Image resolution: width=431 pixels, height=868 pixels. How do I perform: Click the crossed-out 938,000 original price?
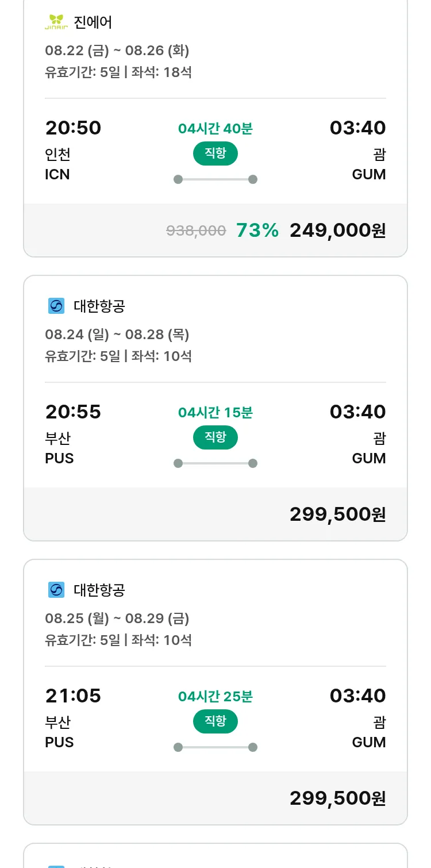196,231
